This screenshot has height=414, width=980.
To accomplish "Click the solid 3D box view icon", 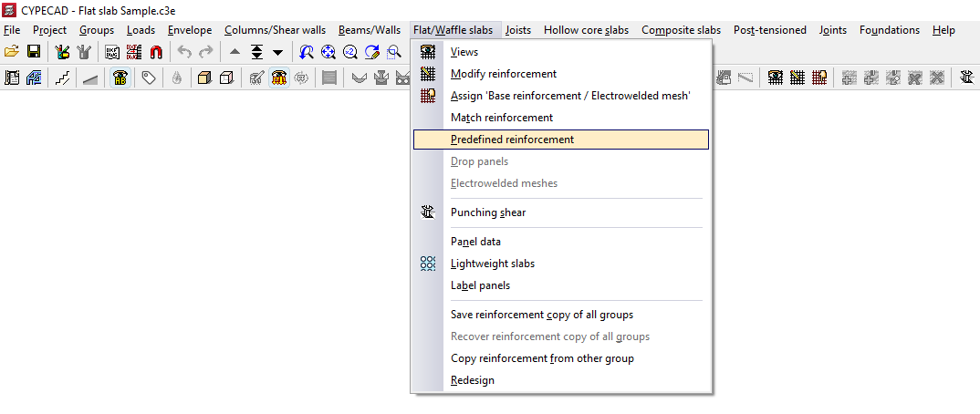I will [x=203, y=78].
